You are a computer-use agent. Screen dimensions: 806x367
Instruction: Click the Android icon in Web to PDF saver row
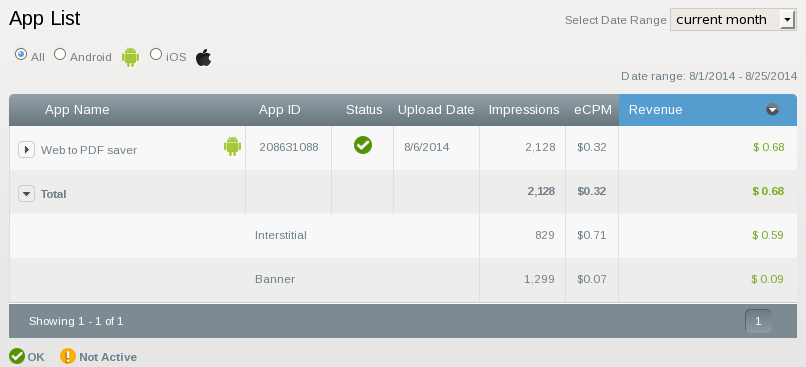pyautogui.click(x=232, y=146)
